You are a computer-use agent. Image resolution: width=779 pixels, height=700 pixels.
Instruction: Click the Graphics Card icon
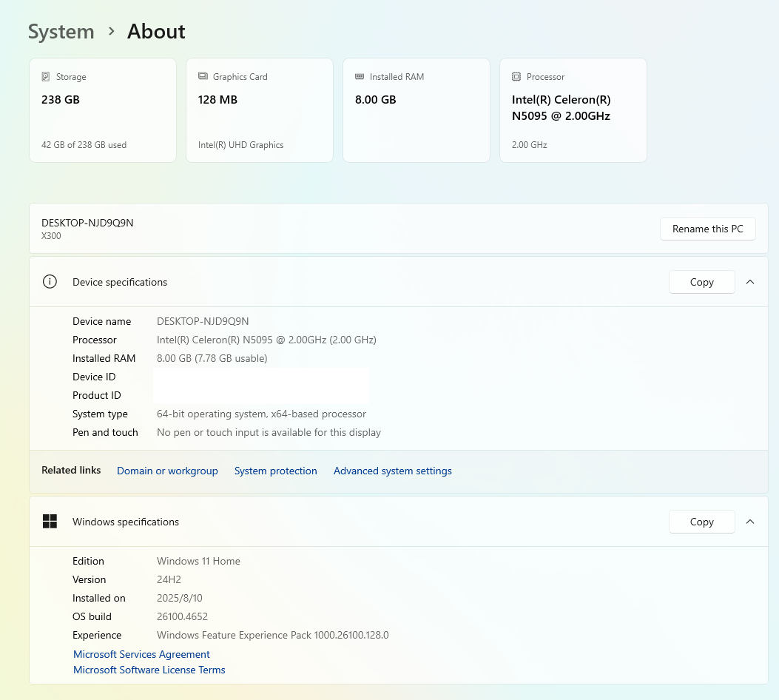point(203,77)
